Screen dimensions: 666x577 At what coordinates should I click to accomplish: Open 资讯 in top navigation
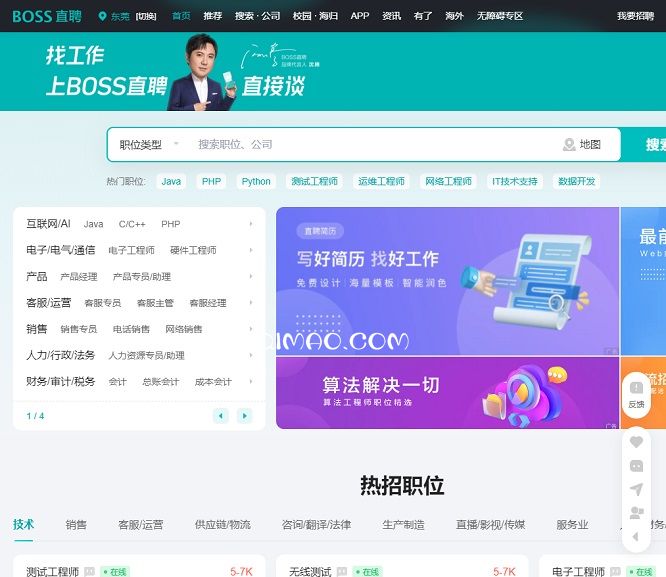391,16
